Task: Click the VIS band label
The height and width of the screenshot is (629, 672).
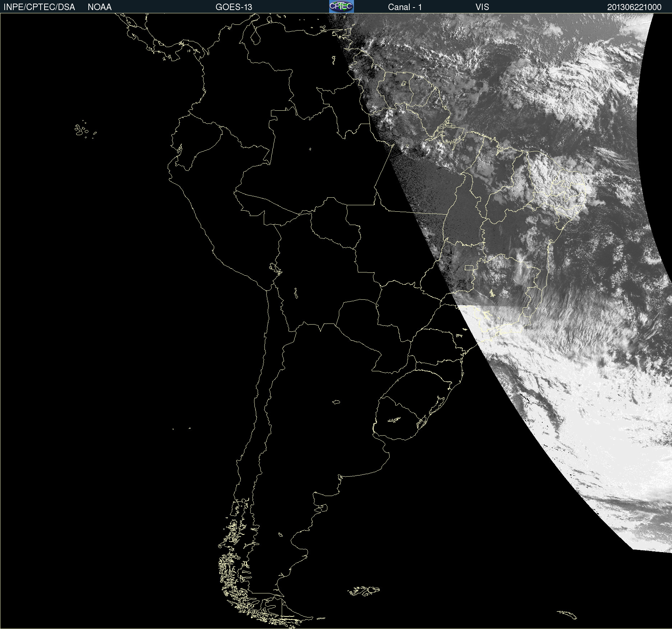Action: coord(482,7)
